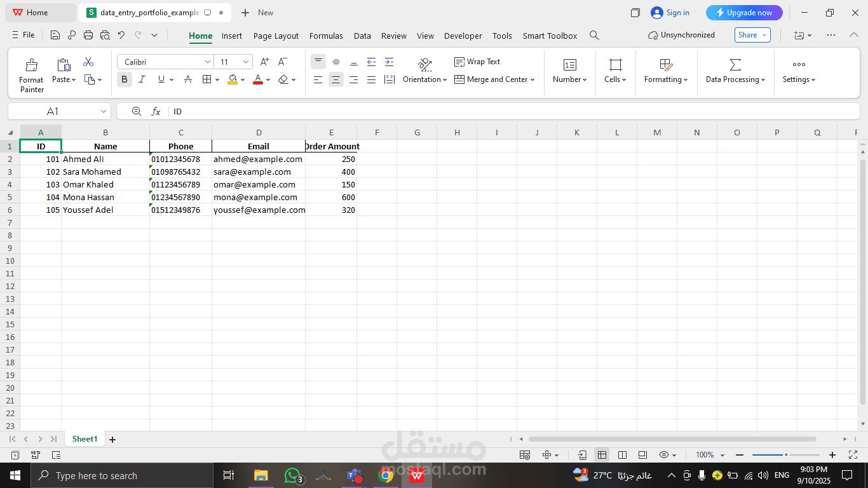Open the Data tab
The image size is (868, 488).
(362, 36)
